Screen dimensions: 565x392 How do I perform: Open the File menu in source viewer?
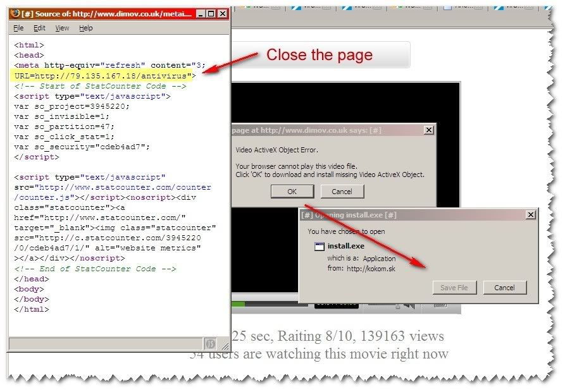(x=18, y=28)
